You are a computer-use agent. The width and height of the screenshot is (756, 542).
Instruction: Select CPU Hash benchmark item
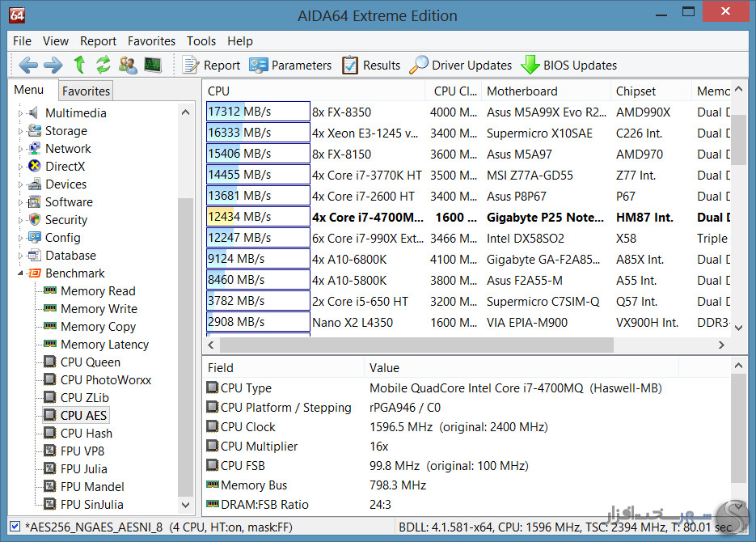(x=87, y=434)
